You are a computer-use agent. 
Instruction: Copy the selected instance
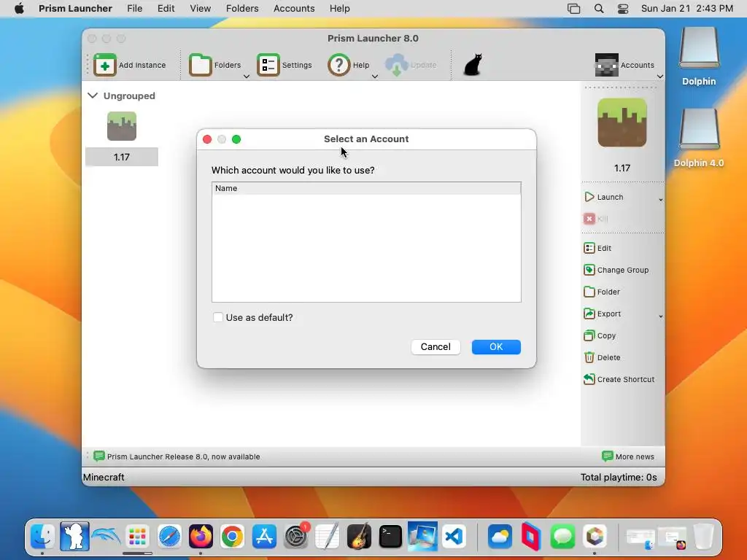point(600,335)
